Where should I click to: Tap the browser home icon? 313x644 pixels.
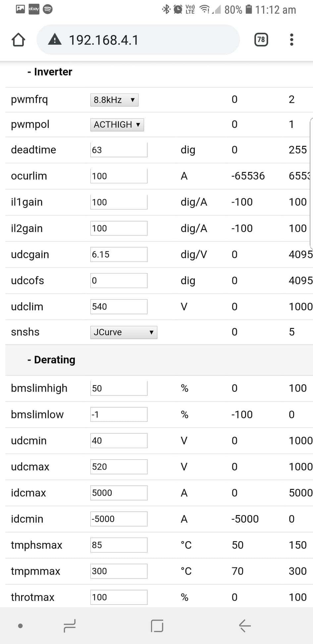18,40
